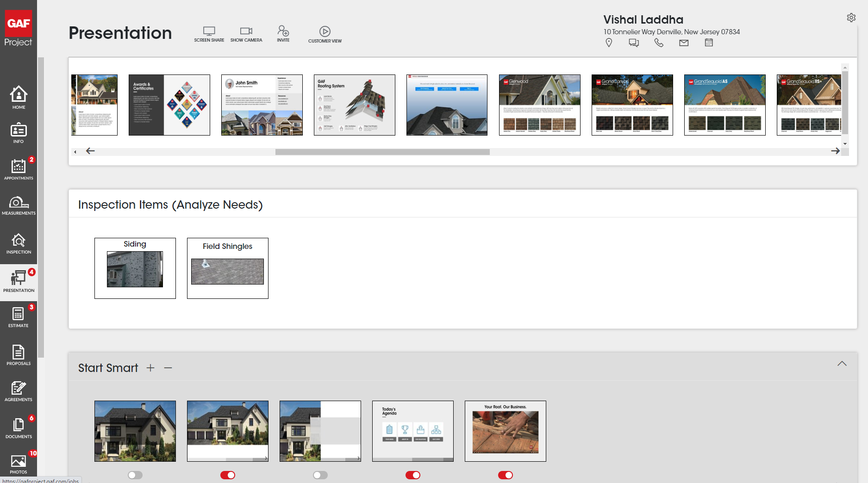Click Show Camera
Image resolution: width=868 pixels, height=483 pixels.
click(246, 34)
